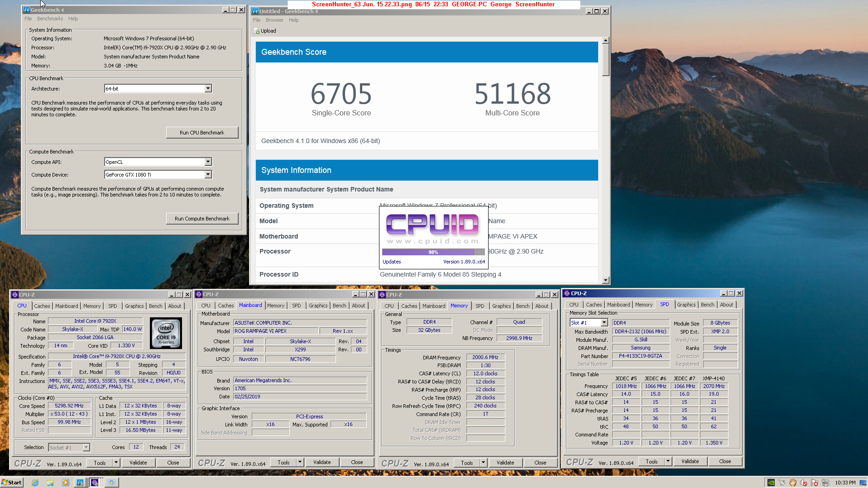Click Run CPU Benchmark button
The width and height of the screenshot is (868, 488).
[202, 133]
